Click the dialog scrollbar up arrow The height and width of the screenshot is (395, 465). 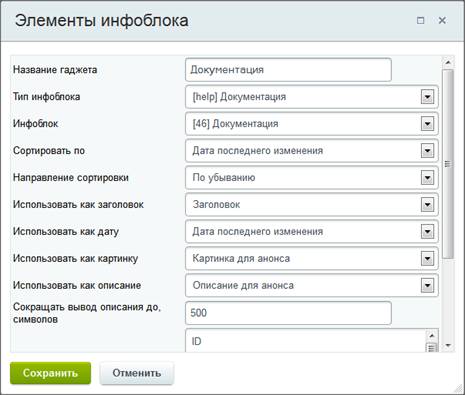click(448, 63)
